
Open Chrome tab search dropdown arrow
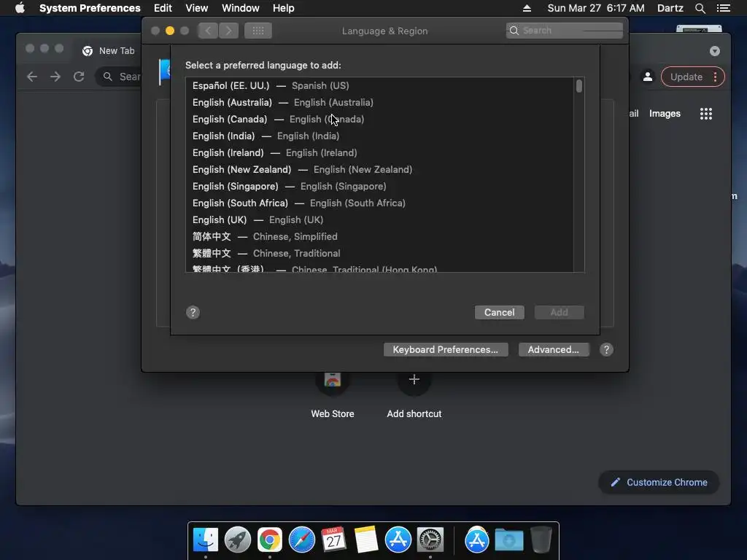click(715, 51)
